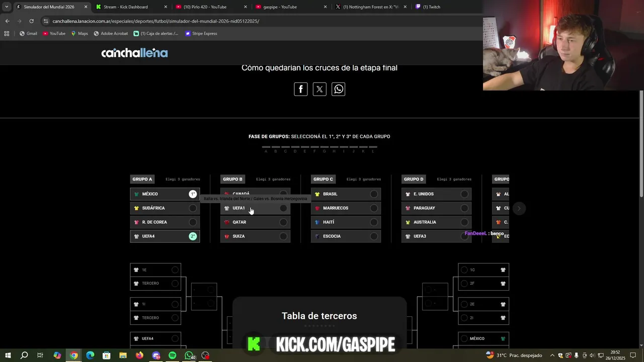Close the Simulador del Mundial 2026 tab
Screen dimensions: 644x362
86,7
